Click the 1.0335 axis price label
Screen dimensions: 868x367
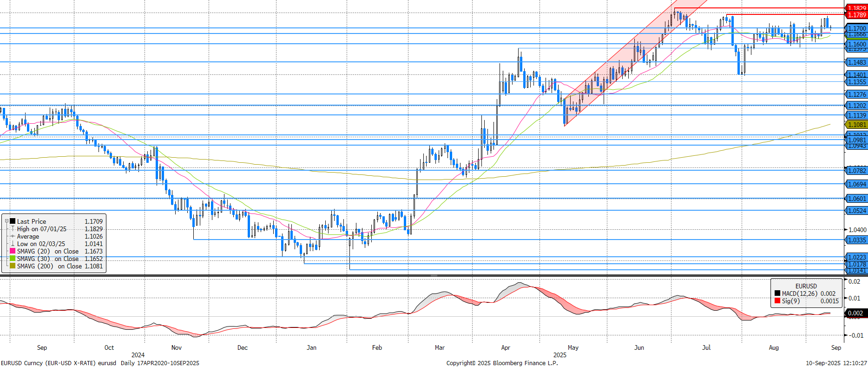[856, 240]
